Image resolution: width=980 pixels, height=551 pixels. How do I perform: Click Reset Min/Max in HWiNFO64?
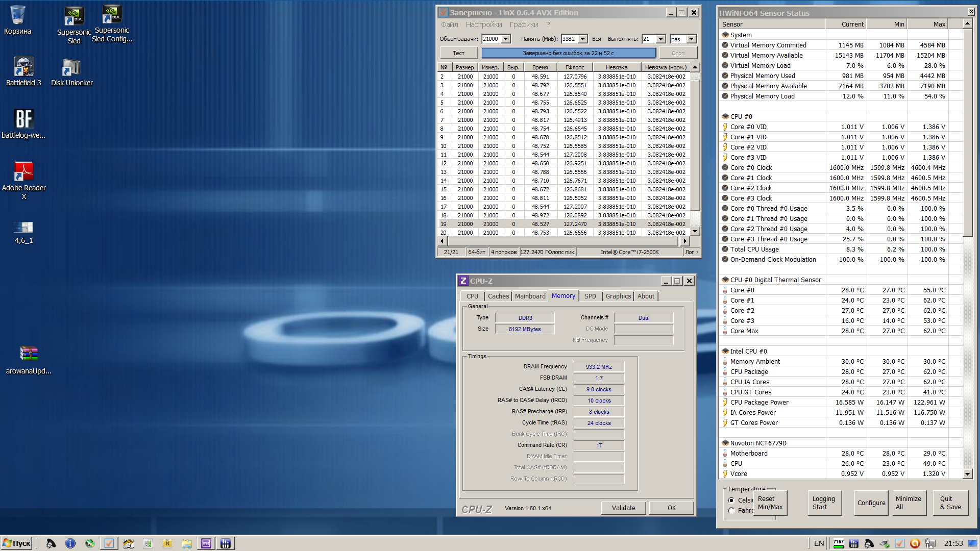click(x=770, y=503)
